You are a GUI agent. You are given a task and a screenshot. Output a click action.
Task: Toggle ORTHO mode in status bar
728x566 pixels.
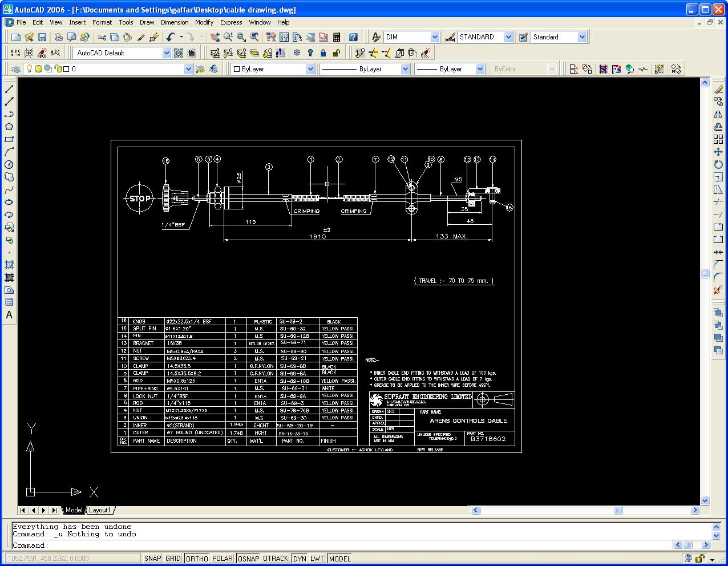point(197,559)
